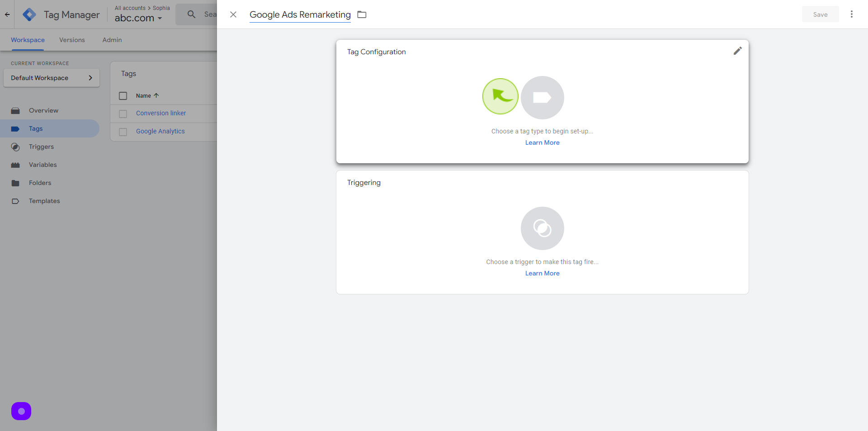This screenshot has height=431, width=868.
Task: Click the grey trigger placeholder icon
Action: point(542,228)
